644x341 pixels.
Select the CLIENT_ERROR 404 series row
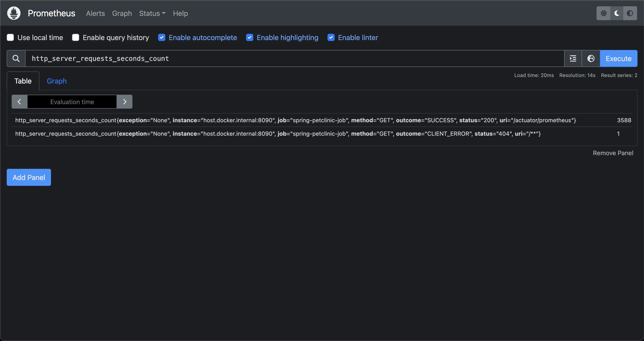click(322, 134)
